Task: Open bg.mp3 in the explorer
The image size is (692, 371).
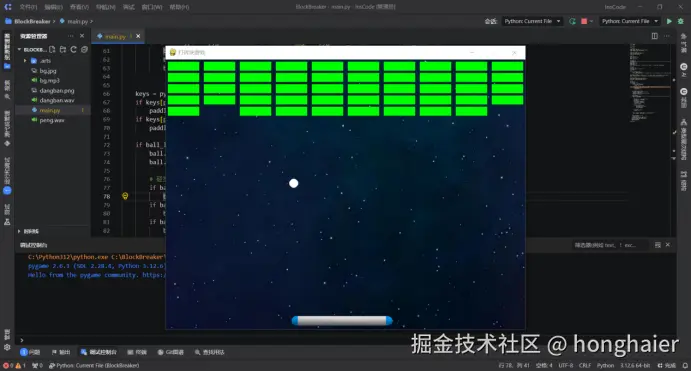Action: click(49, 81)
